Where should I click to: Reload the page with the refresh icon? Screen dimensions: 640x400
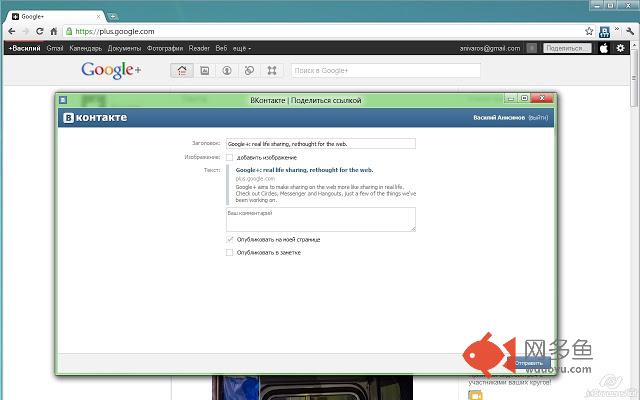(40, 31)
